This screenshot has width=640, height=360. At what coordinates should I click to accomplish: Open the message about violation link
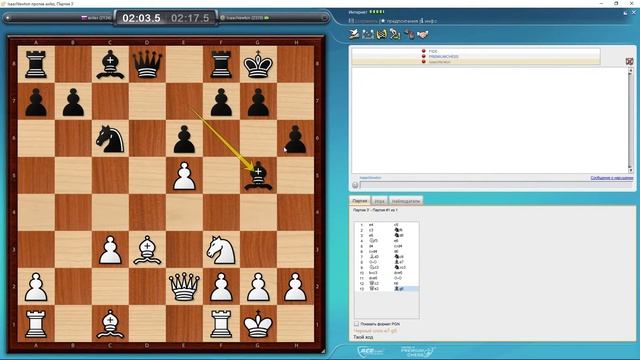tap(611, 178)
